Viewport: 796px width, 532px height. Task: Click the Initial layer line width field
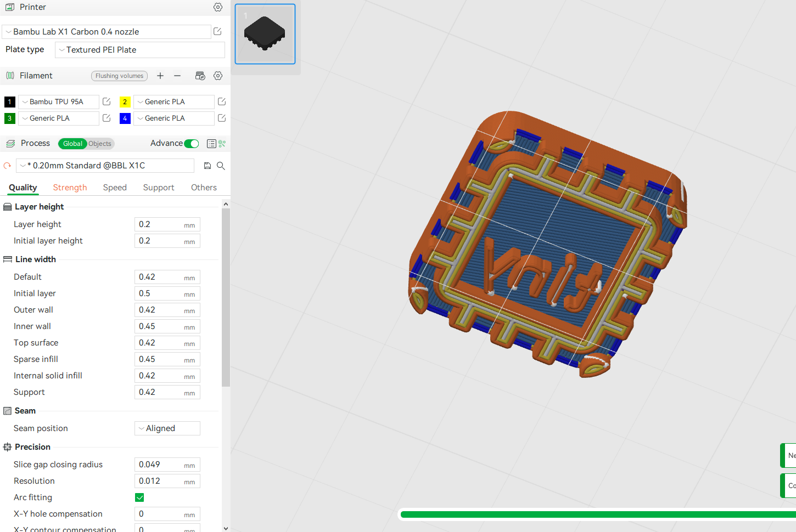coord(167,293)
